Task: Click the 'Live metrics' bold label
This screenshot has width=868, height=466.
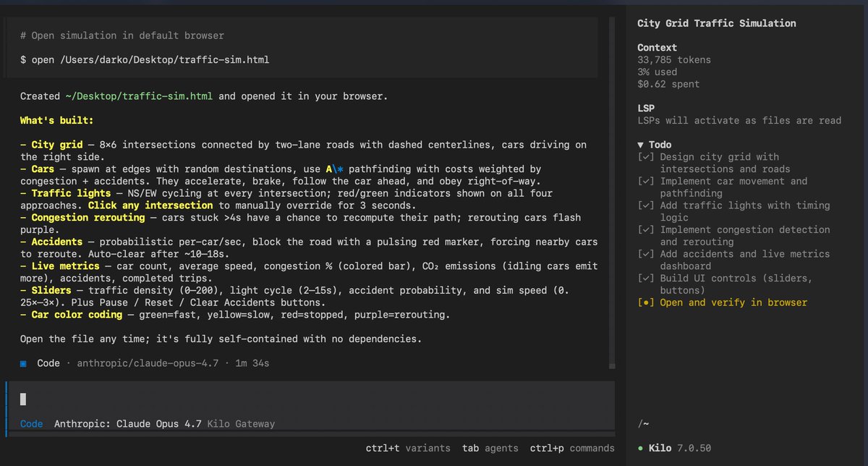Action: 66,266
